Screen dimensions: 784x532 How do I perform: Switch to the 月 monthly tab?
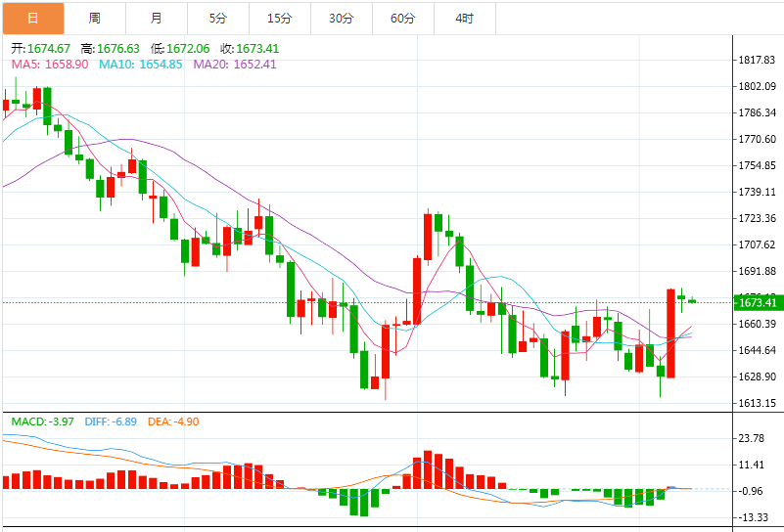click(157, 19)
